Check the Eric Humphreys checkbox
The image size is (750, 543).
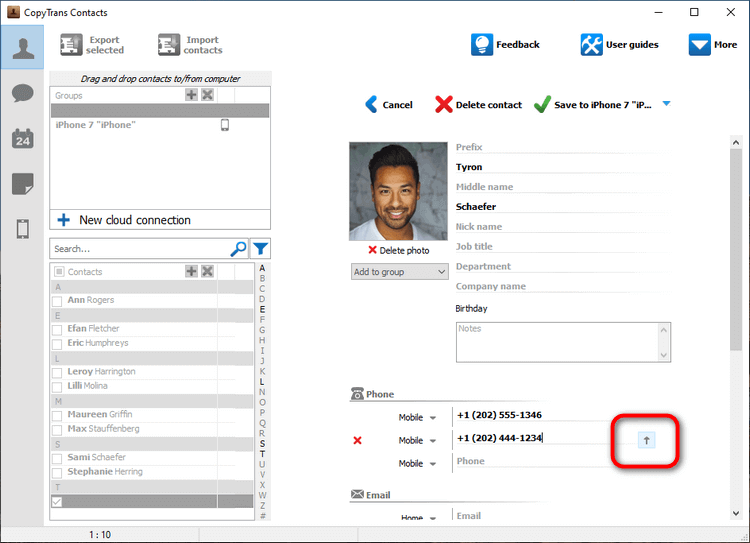pyautogui.click(x=57, y=344)
